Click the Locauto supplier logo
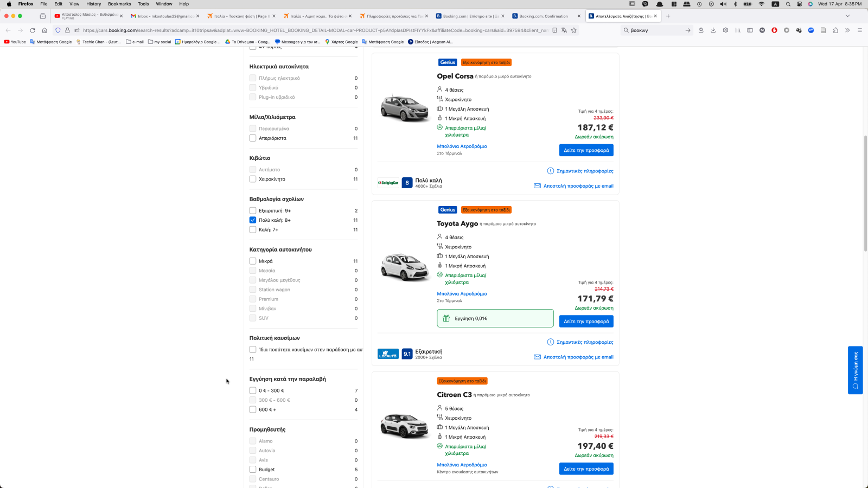The image size is (868, 488). point(388,354)
